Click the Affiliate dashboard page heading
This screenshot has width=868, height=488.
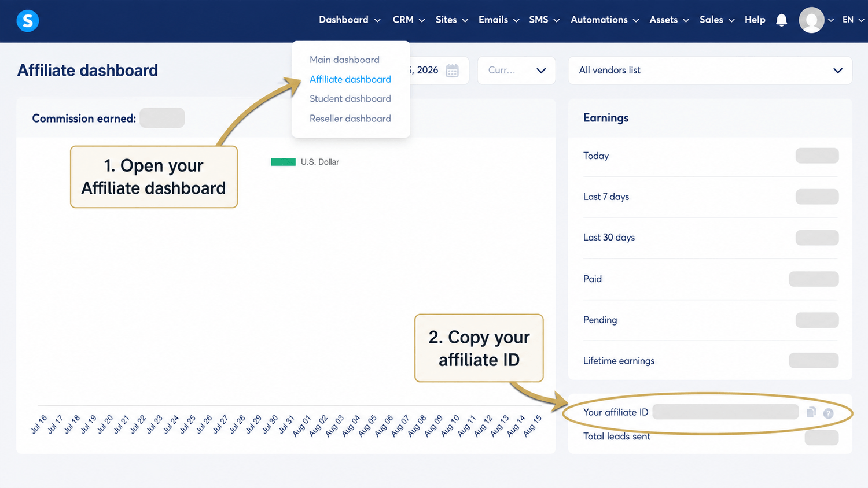point(87,71)
